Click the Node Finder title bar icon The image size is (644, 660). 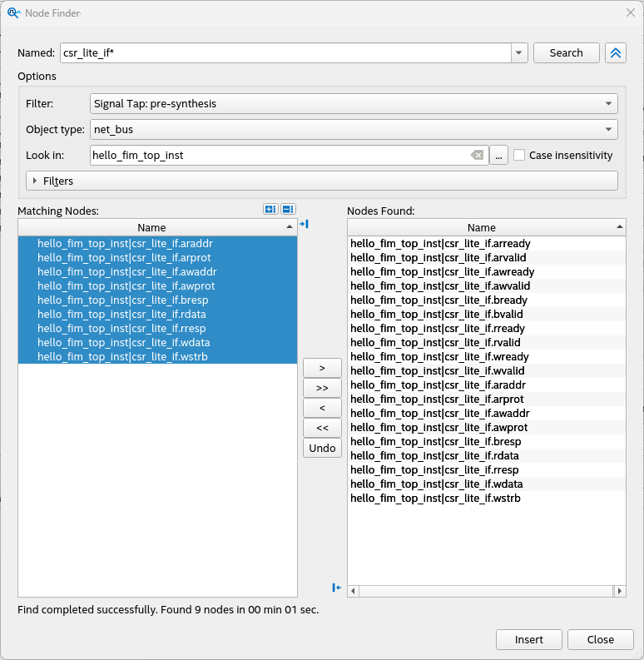13,13
